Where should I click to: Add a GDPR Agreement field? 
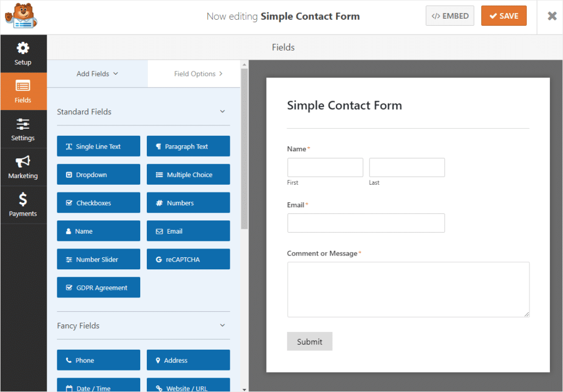[x=98, y=287]
